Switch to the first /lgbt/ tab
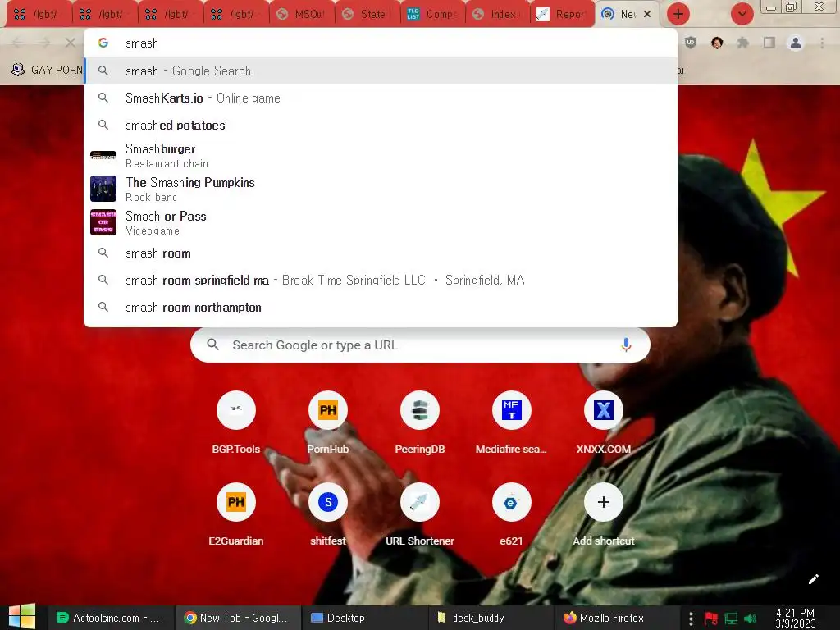This screenshot has height=630, width=840. (x=39, y=15)
